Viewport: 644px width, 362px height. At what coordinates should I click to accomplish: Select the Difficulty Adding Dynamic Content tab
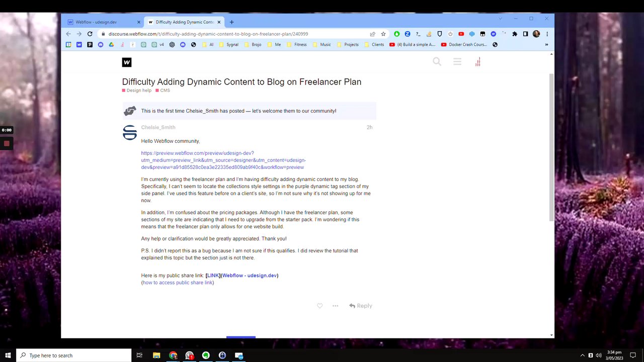[184, 22]
